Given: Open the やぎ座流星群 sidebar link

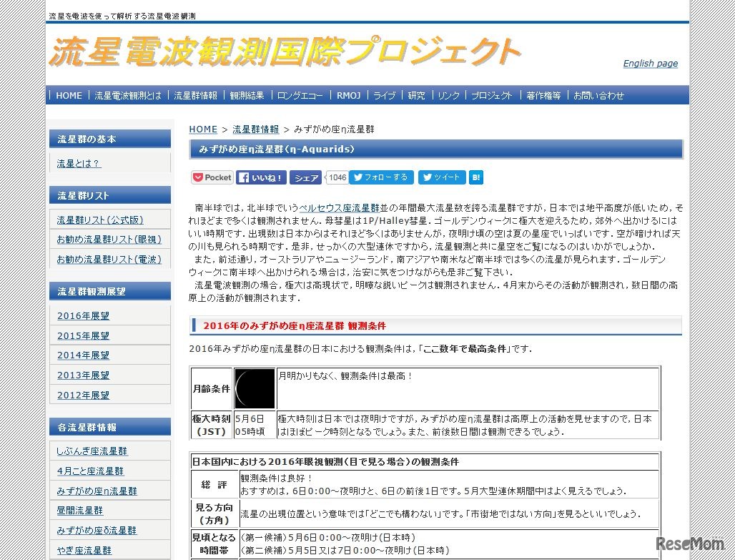Looking at the screenshot, I should [x=86, y=550].
